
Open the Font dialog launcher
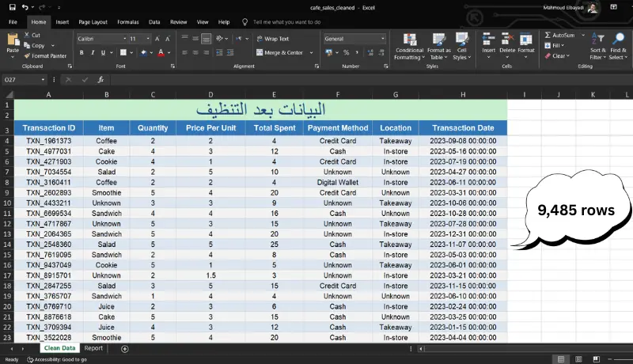coord(172,66)
